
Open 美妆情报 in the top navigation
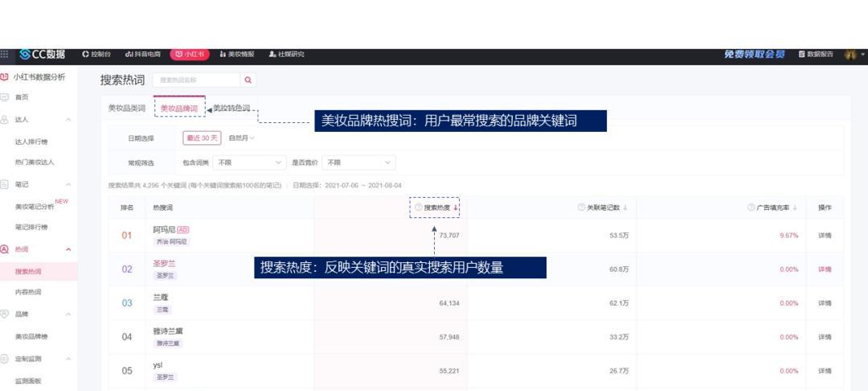pos(237,54)
